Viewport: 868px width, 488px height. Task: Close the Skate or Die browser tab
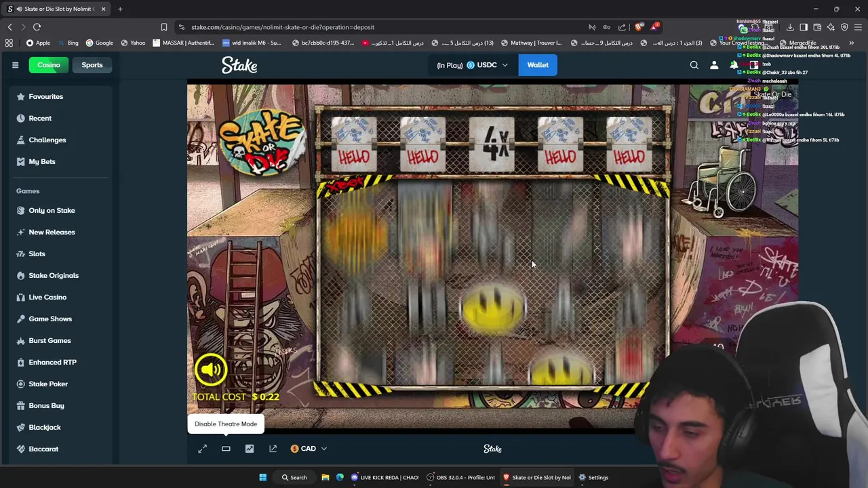103,9
